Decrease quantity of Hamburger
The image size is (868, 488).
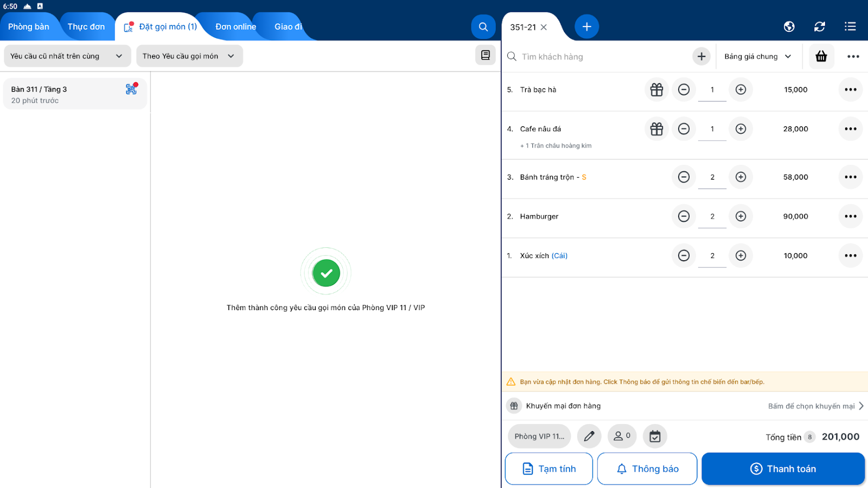[x=684, y=216]
